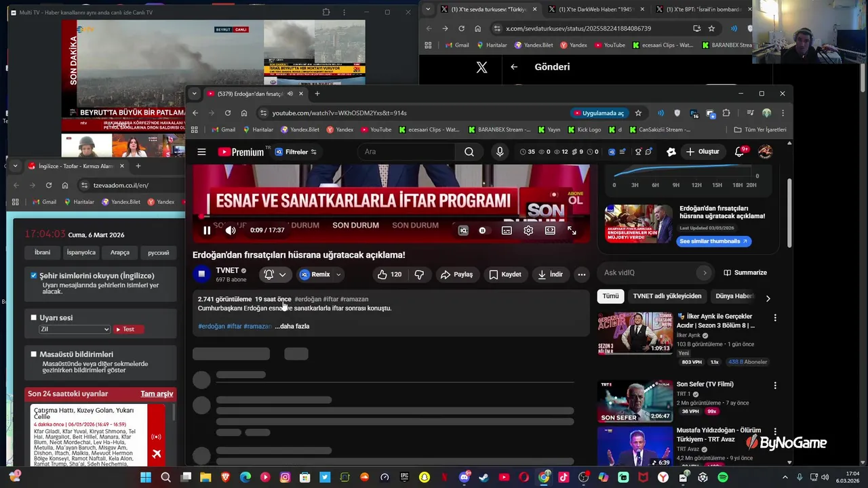Bookmark the YouTube page with star

coord(638,113)
